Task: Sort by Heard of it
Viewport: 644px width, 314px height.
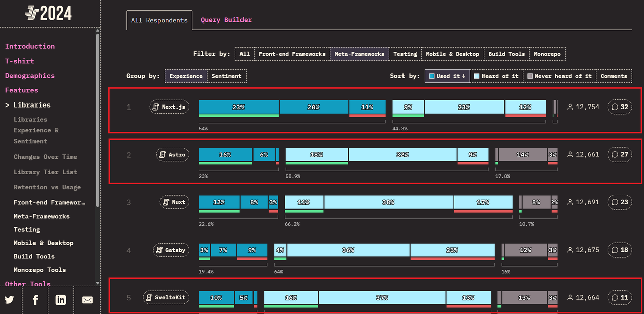Action: pyautogui.click(x=496, y=76)
